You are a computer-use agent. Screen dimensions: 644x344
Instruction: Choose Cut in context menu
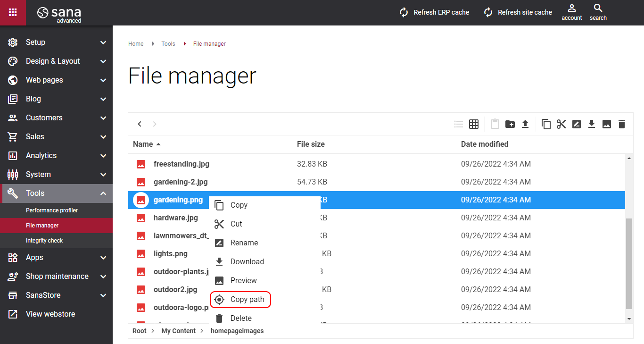pos(264,224)
